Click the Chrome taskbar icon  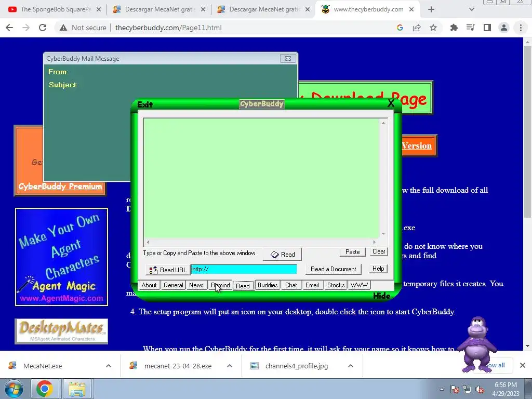(x=45, y=389)
